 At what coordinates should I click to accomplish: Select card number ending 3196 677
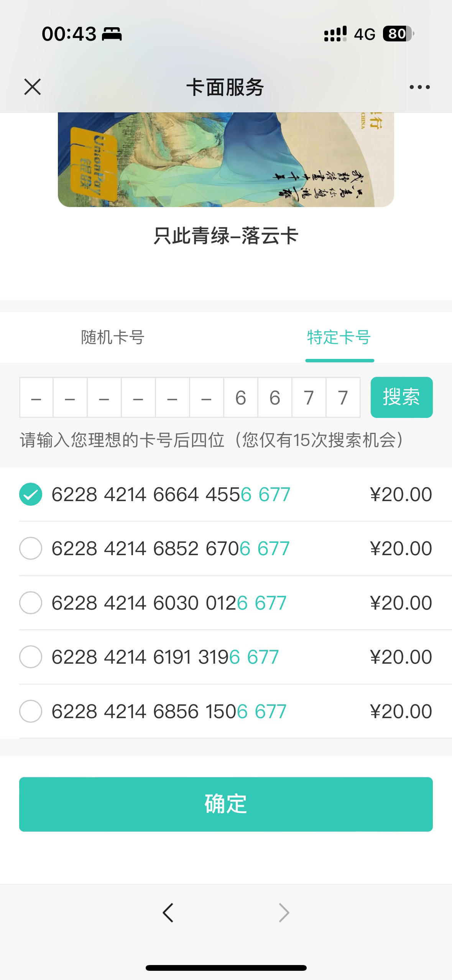point(31,657)
